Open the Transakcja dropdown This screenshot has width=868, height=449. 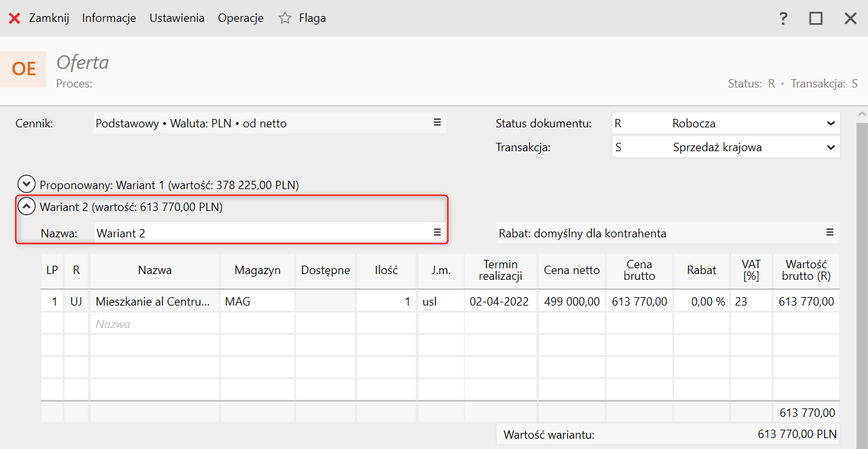point(831,147)
